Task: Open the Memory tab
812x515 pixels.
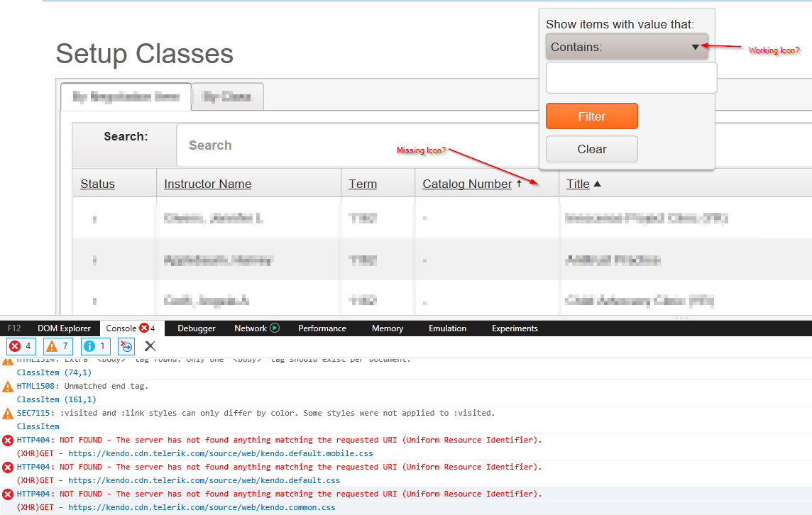Action: pyautogui.click(x=388, y=328)
